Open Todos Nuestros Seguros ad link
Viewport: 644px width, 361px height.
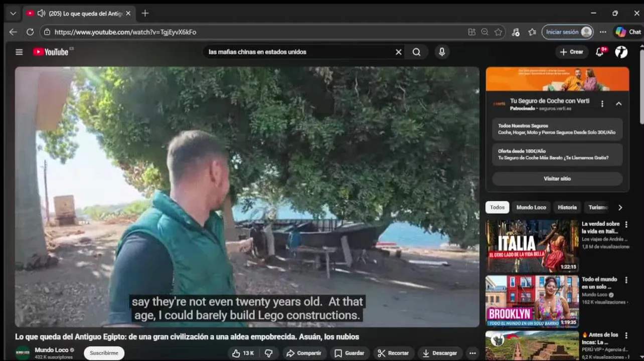557,129
